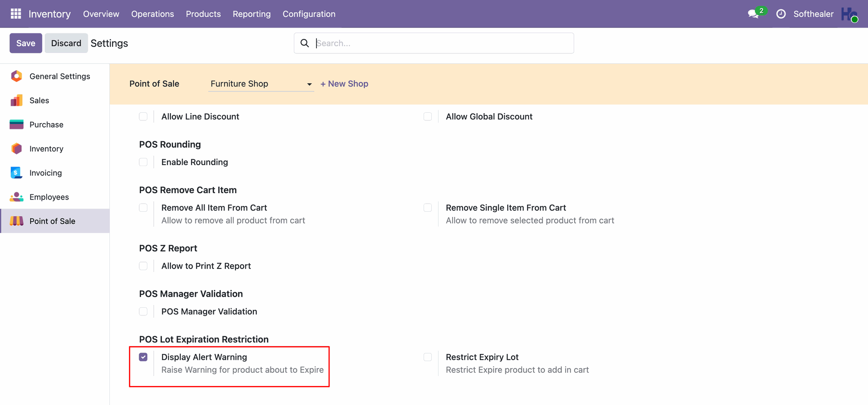868x405 pixels.
Task: Tick the Enable Rounding checkbox
Action: click(143, 162)
